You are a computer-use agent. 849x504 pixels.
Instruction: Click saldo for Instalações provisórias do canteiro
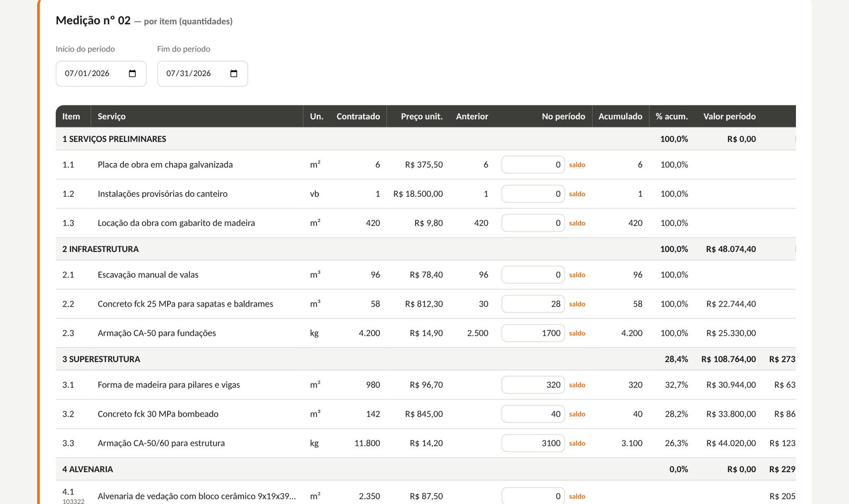(577, 194)
